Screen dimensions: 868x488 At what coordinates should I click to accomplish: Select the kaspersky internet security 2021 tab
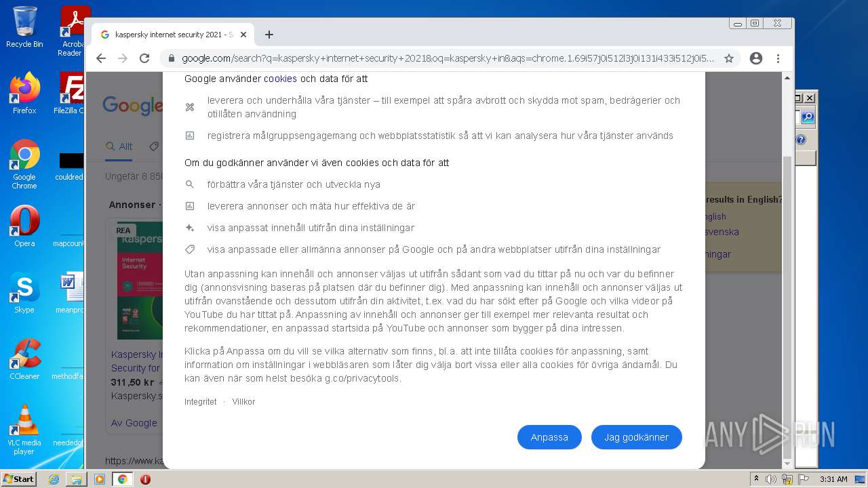[174, 35]
